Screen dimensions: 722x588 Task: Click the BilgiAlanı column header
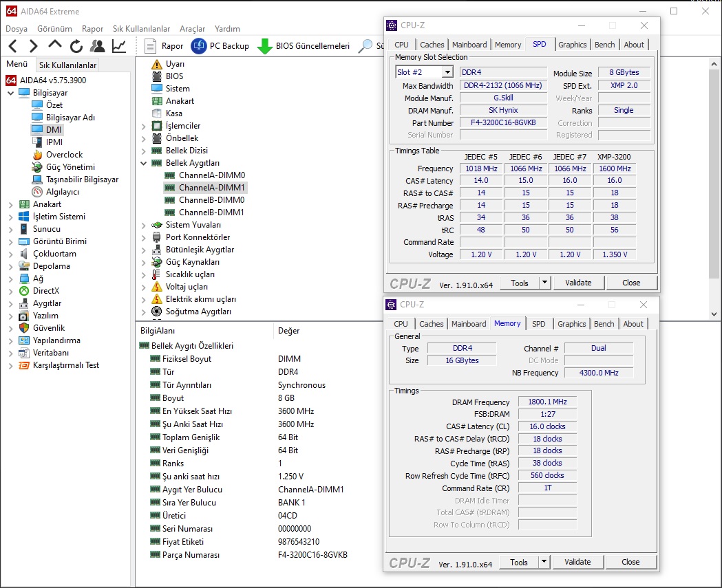(x=158, y=331)
